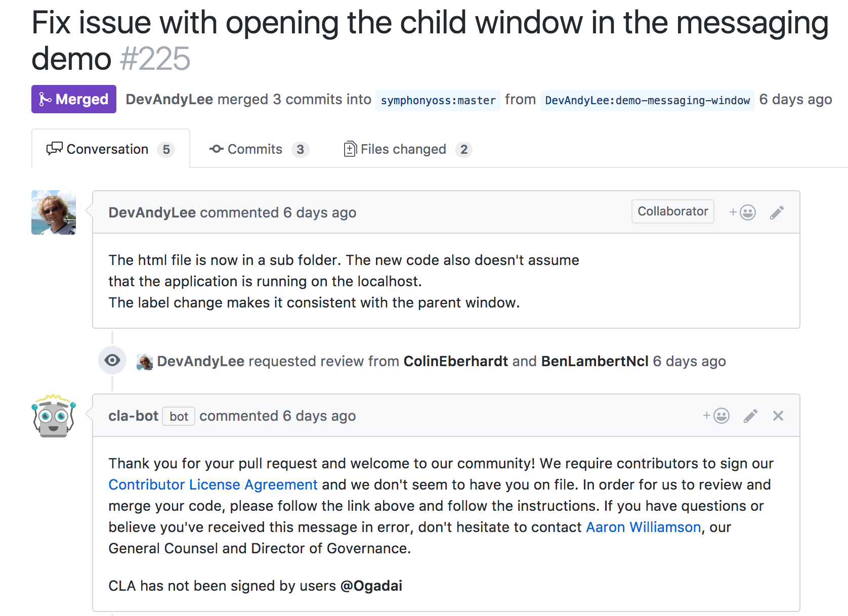The height and width of the screenshot is (616, 848).
Task: Click the eye review-request icon
Action: (x=112, y=360)
